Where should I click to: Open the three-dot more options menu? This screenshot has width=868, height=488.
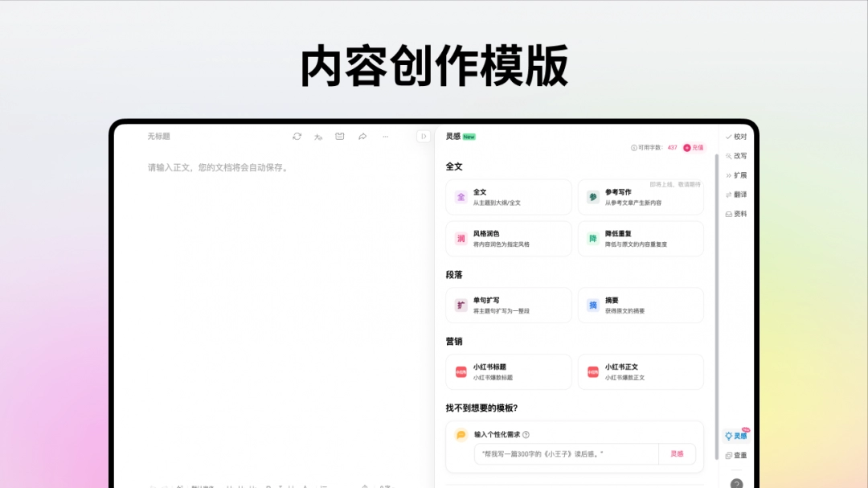click(385, 136)
